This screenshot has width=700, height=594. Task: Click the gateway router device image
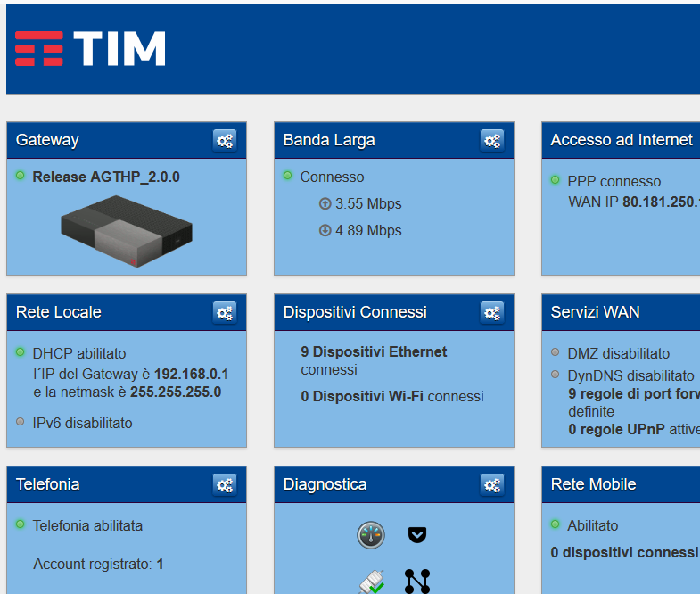pyautogui.click(x=127, y=231)
